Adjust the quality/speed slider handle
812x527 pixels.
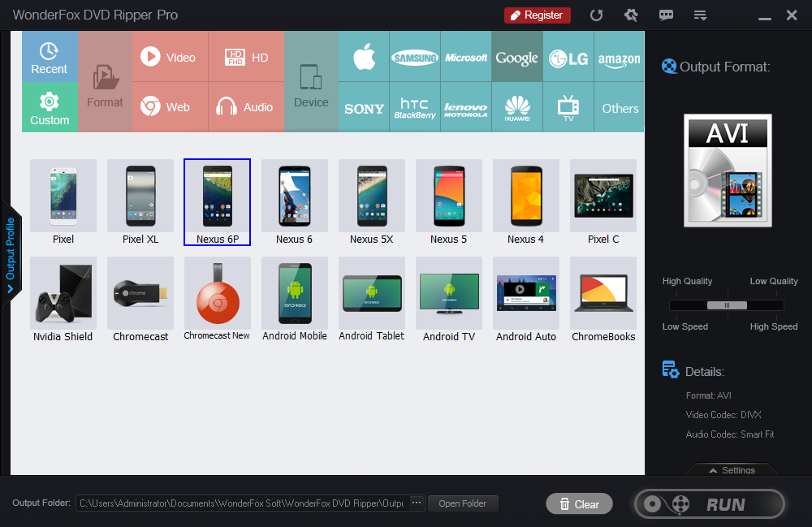point(727,305)
